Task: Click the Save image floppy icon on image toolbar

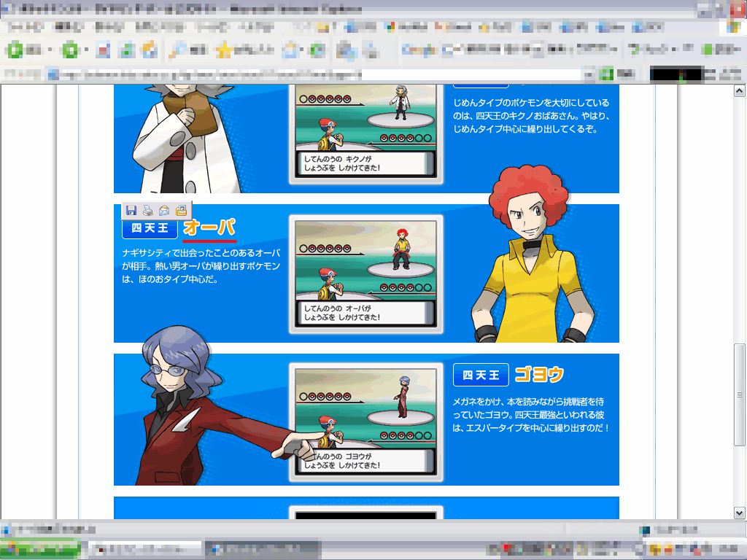Action: tap(131, 211)
